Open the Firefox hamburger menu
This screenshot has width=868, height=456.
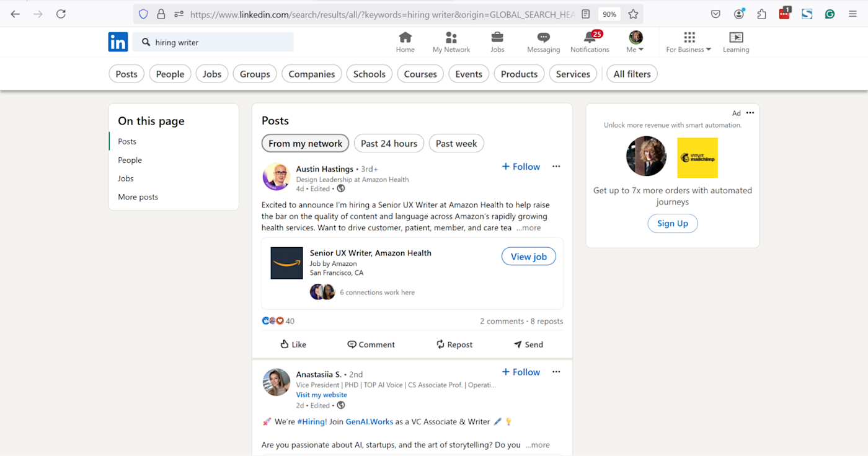point(852,14)
